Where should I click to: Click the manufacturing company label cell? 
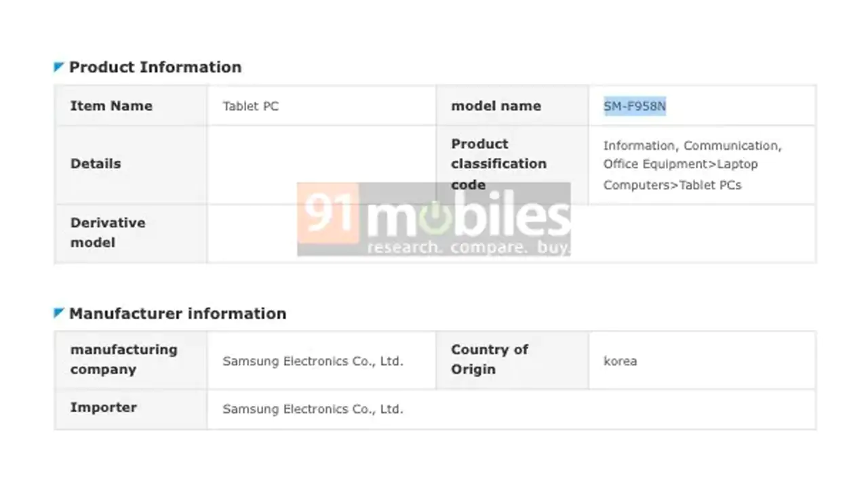point(131,360)
